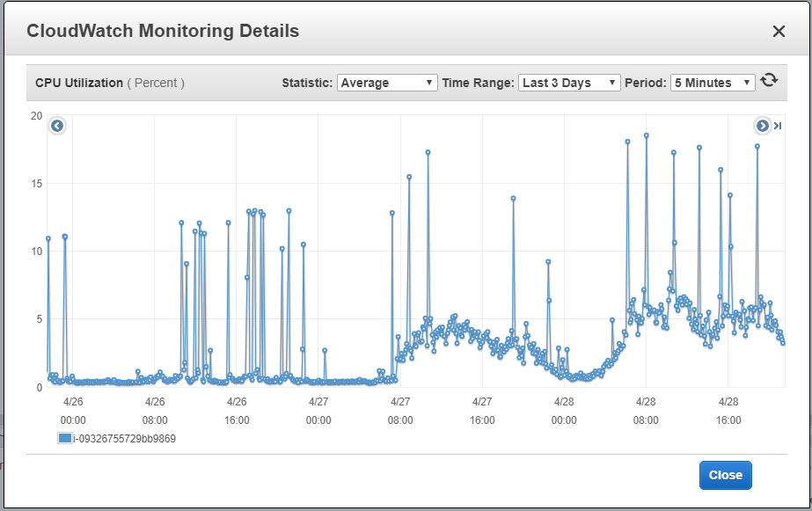812x511 pixels.
Task: Click the blue legend color swatch
Action: (64, 438)
